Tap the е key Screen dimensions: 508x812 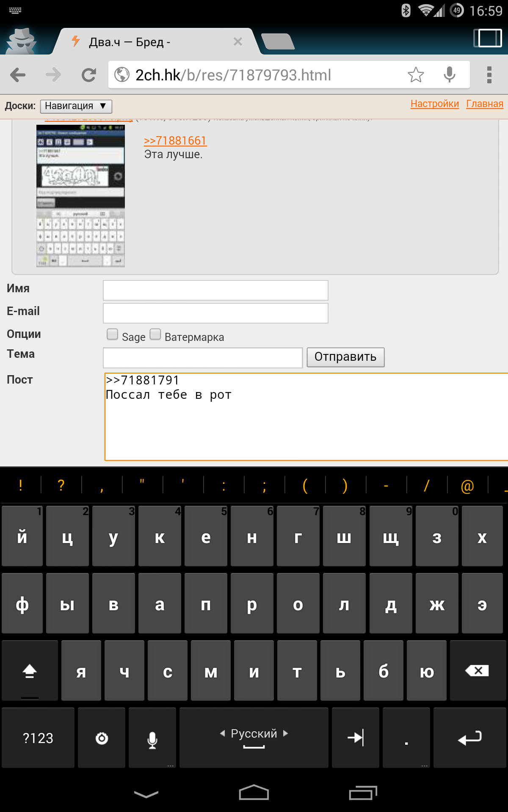[x=206, y=536]
